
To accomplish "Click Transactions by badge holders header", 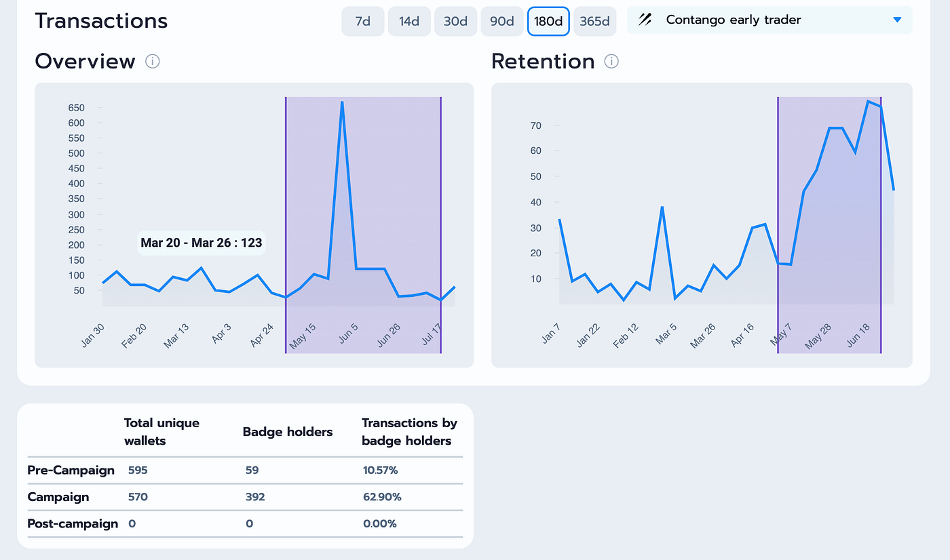I will pyautogui.click(x=409, y=432).
